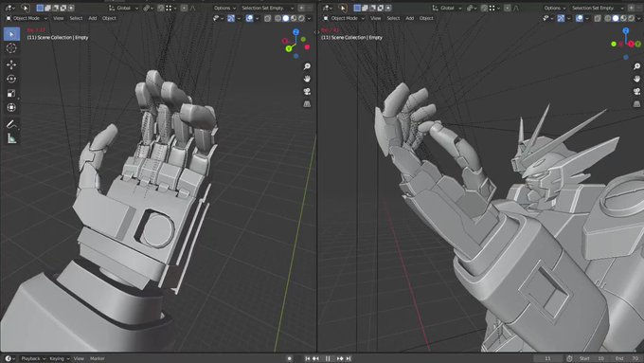This screenshot has height=363, width=644.
Task: Activate the Rotate tool in left toolbar
Action: (11, 79)
